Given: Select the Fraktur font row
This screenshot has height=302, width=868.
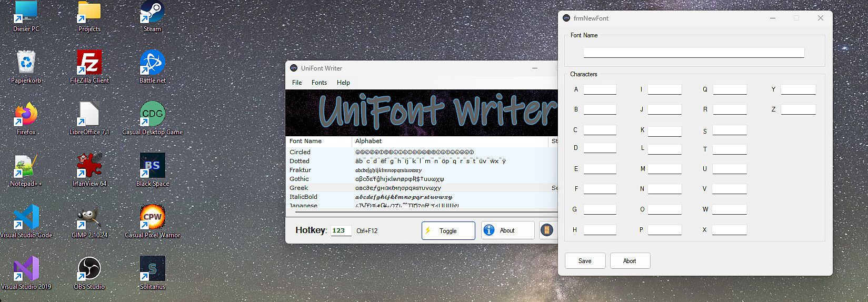Looking at the screenshot, I should coord(422,170).
